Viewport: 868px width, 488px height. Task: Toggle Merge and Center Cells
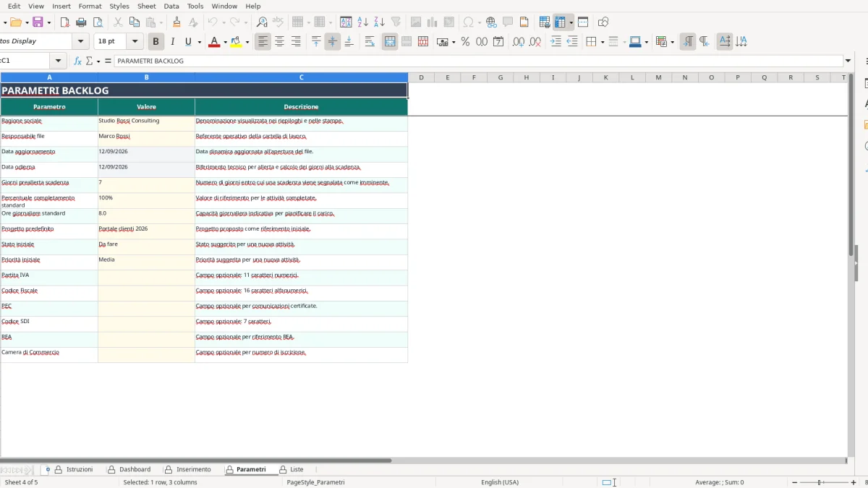390,42
